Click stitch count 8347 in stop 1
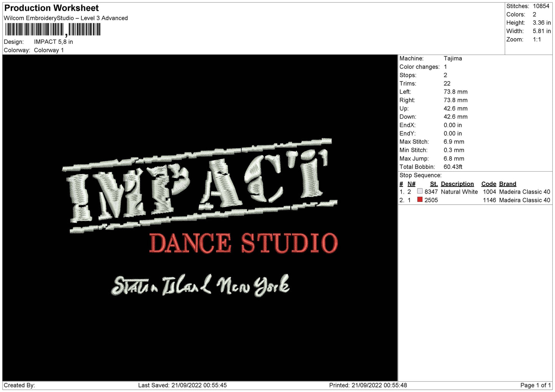The height and width of the screenshot is (392, 555). click(431, 192)
